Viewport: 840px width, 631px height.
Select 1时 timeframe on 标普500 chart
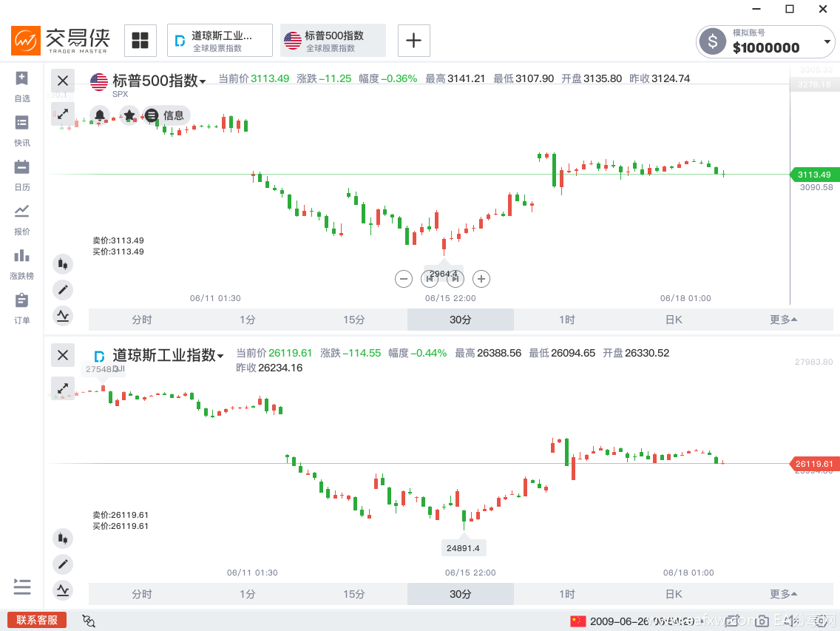567,320
